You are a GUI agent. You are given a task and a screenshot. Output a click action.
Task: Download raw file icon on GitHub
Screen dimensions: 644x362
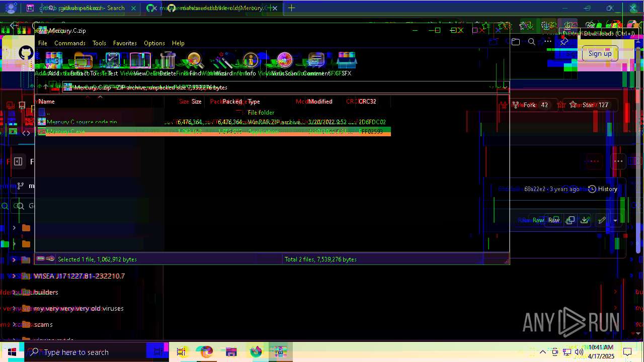(585, 220)
